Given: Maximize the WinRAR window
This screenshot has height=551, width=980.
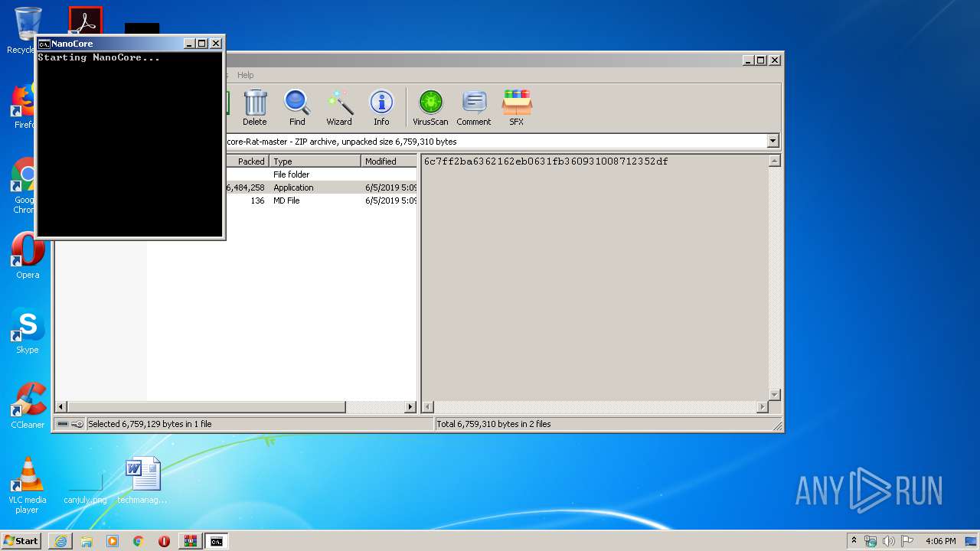Looking at the screenshot, I should point(761,60).
